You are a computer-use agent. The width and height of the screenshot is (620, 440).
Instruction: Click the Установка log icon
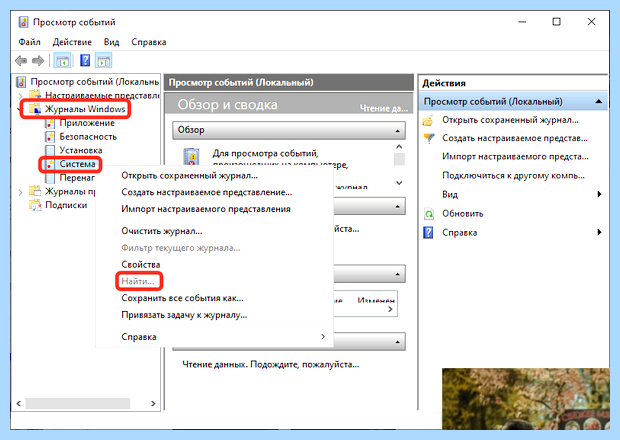[50, 150]
